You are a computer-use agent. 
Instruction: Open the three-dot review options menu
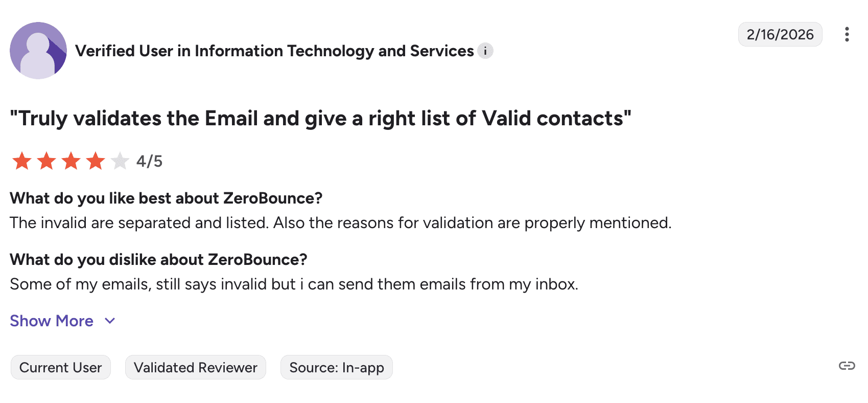click(x=847, y=34)
